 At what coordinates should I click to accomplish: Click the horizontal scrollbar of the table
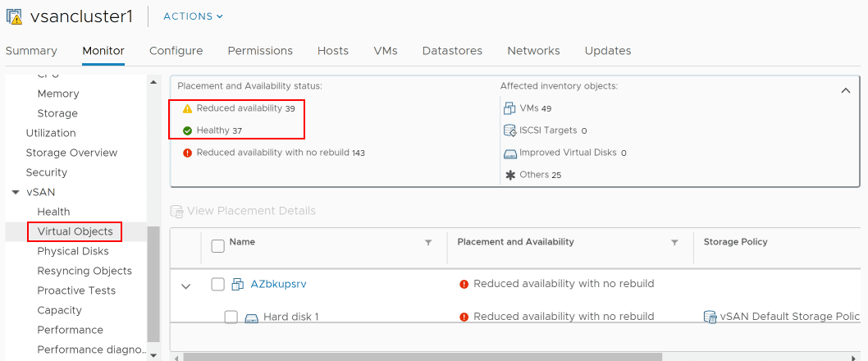coord(422,357)
